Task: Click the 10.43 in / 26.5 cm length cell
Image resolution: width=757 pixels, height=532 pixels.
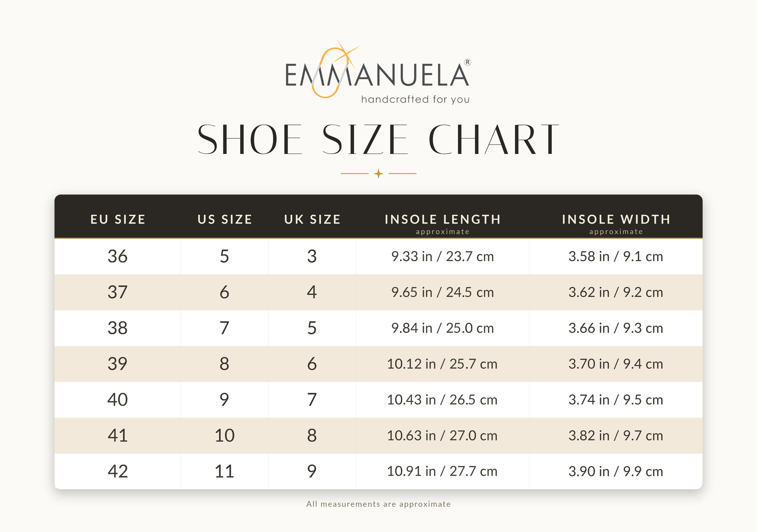Action: click(x=442, y=400)
